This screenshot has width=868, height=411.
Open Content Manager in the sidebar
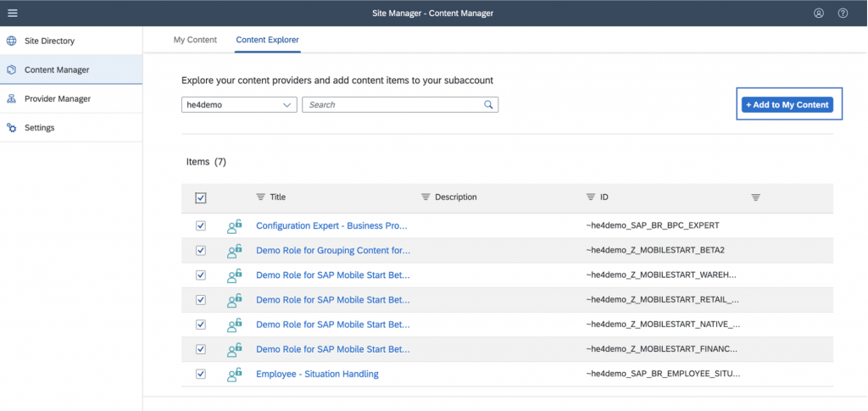[x=71, y=69]
